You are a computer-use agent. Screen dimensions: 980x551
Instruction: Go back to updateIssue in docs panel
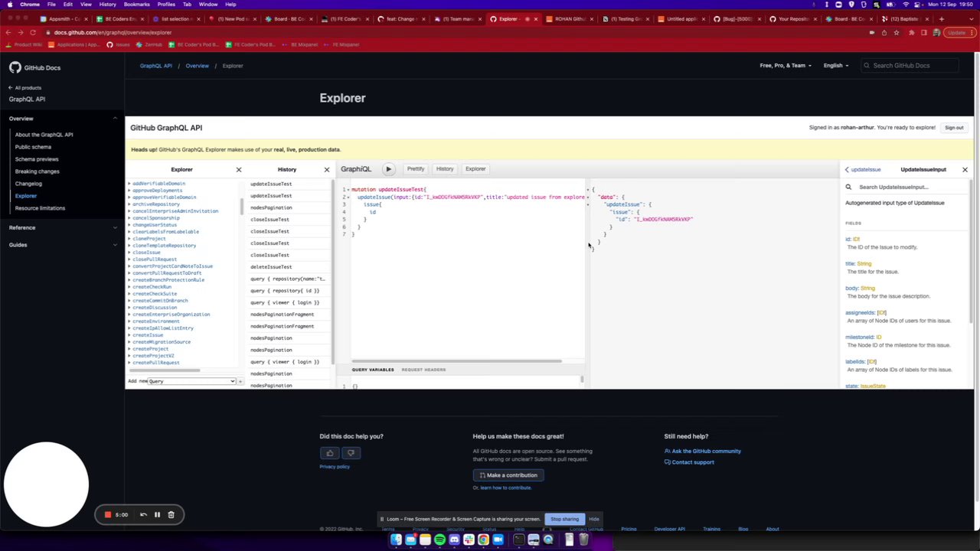coord(863,170)
